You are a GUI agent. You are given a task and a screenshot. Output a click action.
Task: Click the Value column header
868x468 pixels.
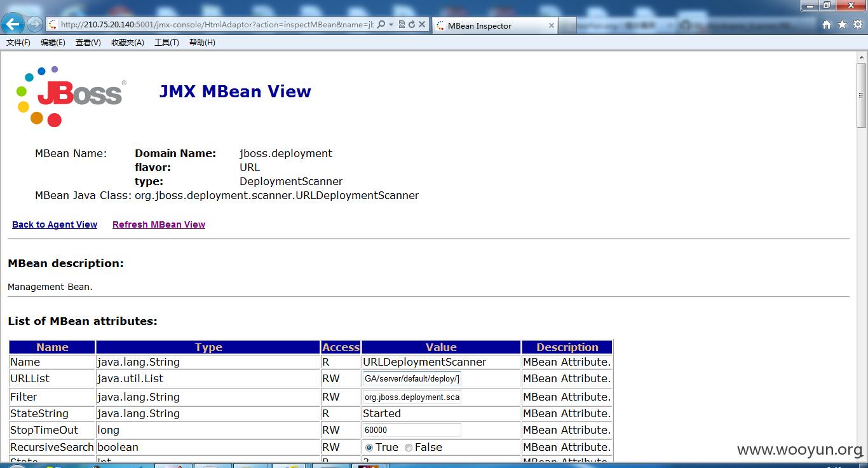[x=441, y=347]
